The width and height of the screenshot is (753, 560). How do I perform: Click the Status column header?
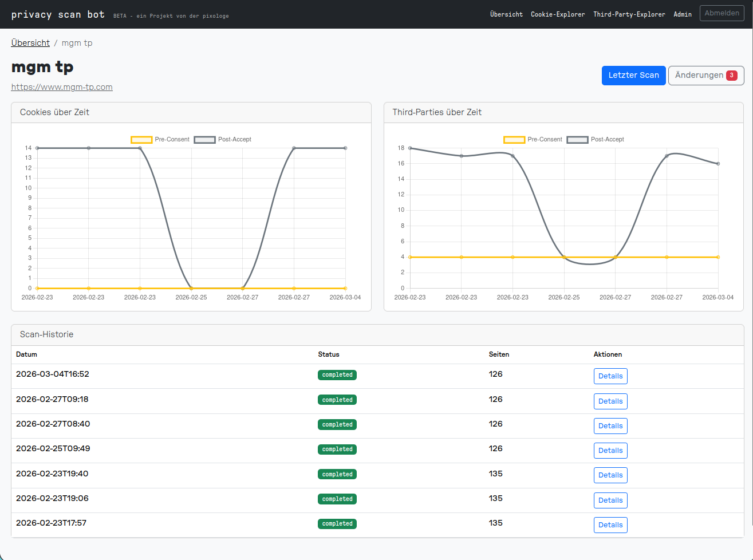coord(329,354)
